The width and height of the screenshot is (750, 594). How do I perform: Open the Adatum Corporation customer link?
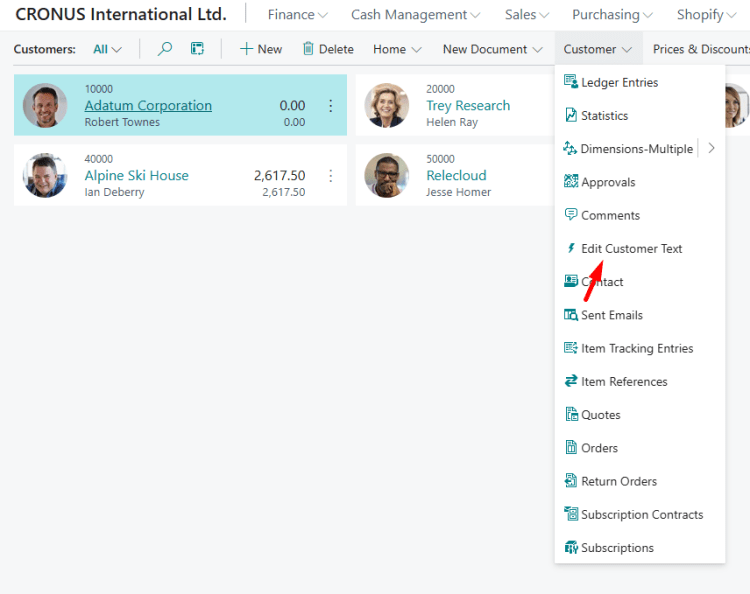pyautogui.click(x=148, y=105)
